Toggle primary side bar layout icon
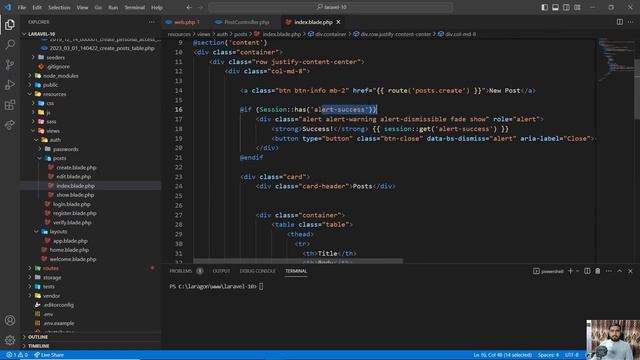Viewport: 640px width, 360px height. 544,7
